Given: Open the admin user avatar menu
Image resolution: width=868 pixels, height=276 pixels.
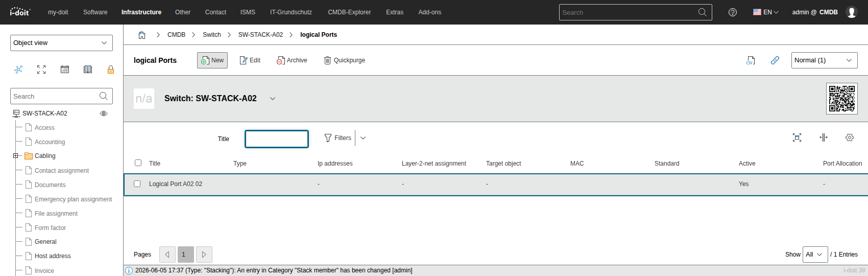Looking at the screenshot, I should coord(851,12).
